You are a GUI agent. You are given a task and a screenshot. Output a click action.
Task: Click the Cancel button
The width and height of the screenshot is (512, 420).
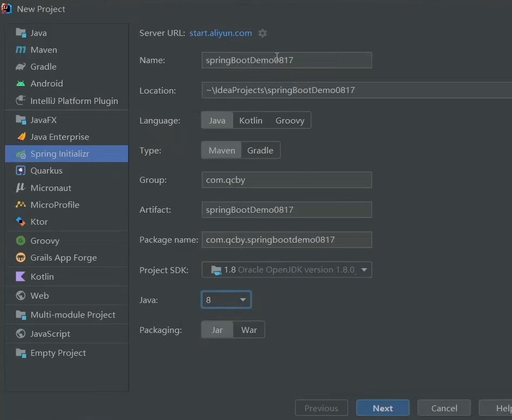coord(444,408)
